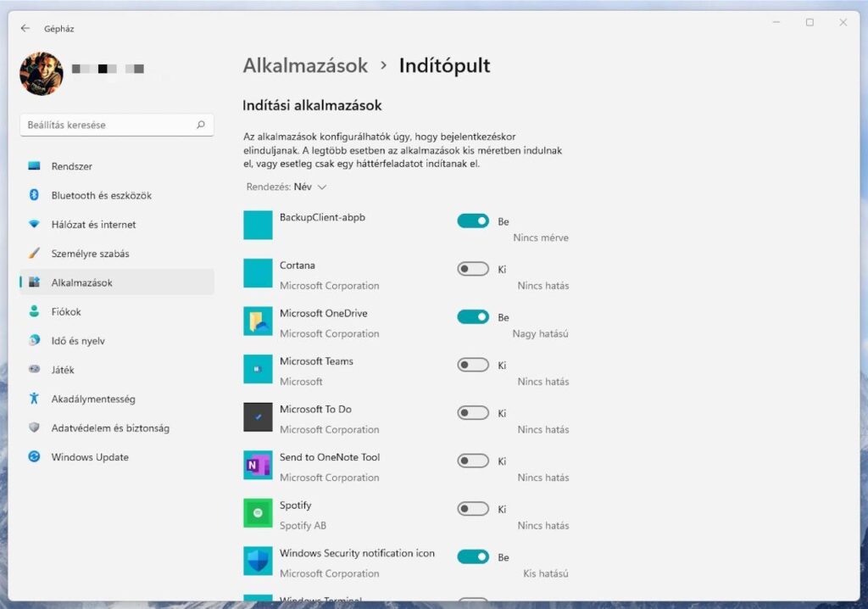Image resolution: width=868 pixels, height=609 pixels.
Task: Click the Hálózat és internet wifi icon
Action: (x=34, y=225)
